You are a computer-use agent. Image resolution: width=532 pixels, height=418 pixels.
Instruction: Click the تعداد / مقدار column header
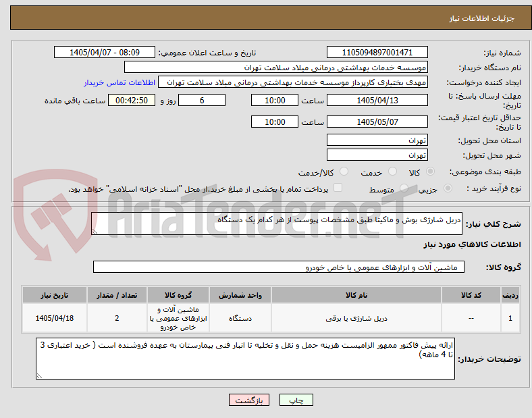117,295
